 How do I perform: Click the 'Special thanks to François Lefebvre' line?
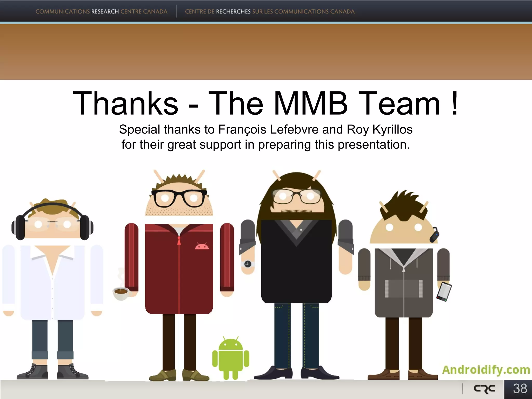(266, 130)
